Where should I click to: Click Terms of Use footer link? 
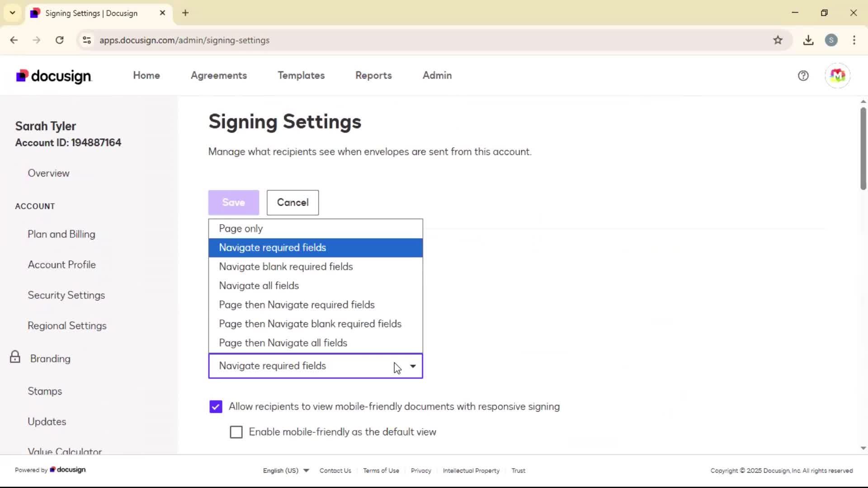[x=381, y=470]
